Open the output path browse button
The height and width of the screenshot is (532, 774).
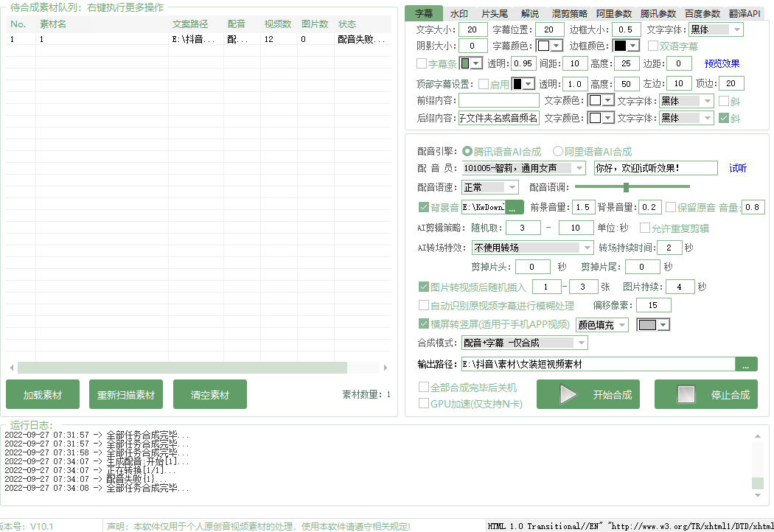click(x=746, y=364)
